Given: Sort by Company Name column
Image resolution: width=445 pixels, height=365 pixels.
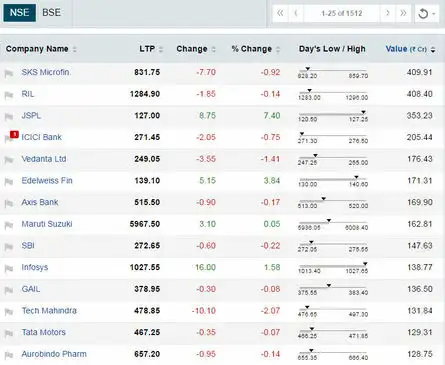Looking at the screenshot, I should click(41, 49).
